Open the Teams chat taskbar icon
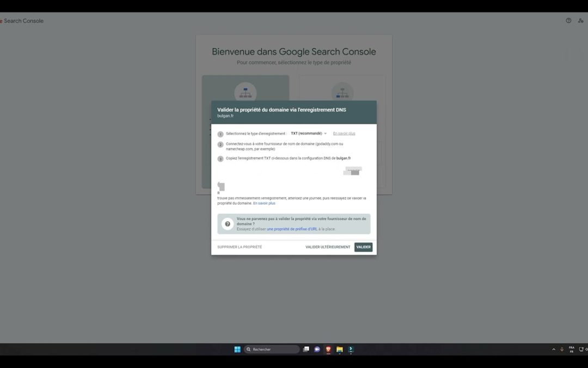 click(317, 349)
